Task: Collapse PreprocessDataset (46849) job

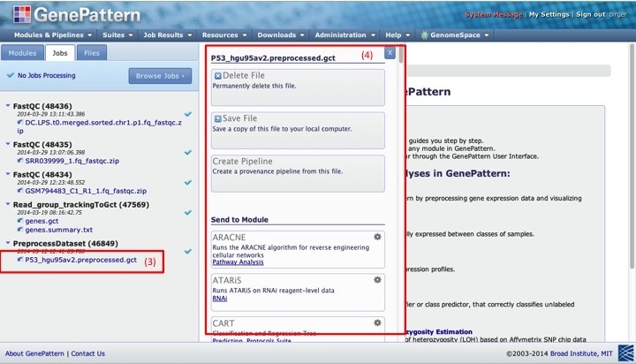Action: [x=8, y=243]
